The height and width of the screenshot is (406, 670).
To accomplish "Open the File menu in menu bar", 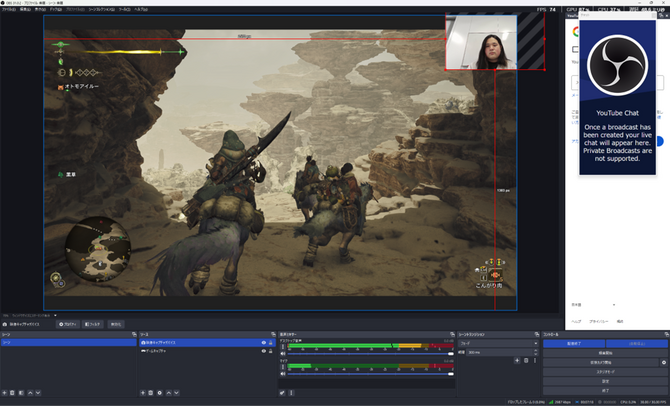I will (x=8, y=9).
